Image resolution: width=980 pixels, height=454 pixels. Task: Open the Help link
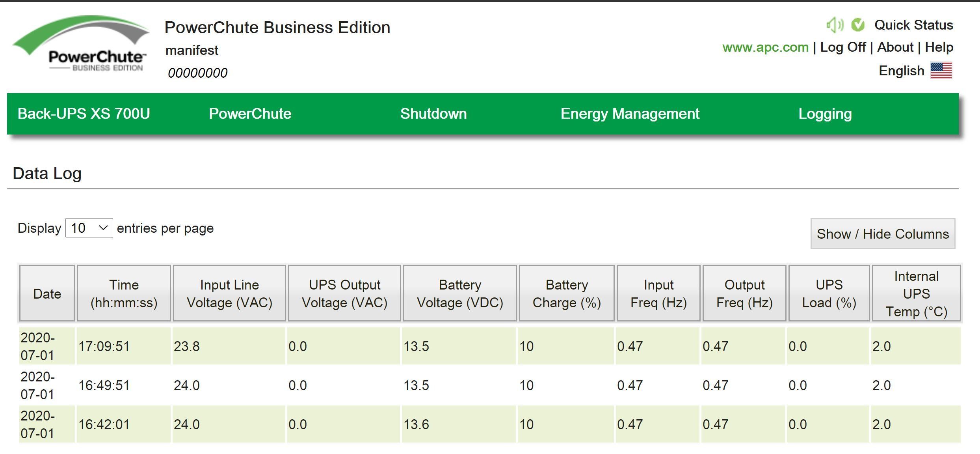coord(939,47)
